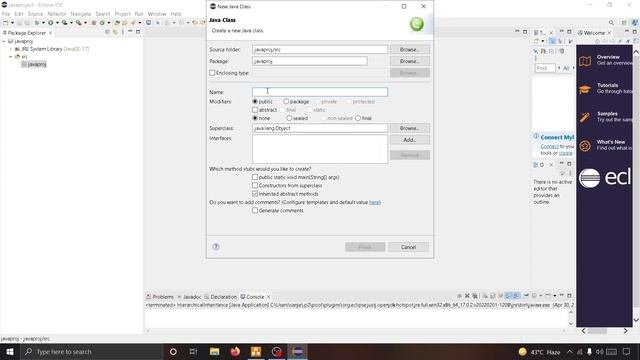Open the File menu

(x=6, y=14)
